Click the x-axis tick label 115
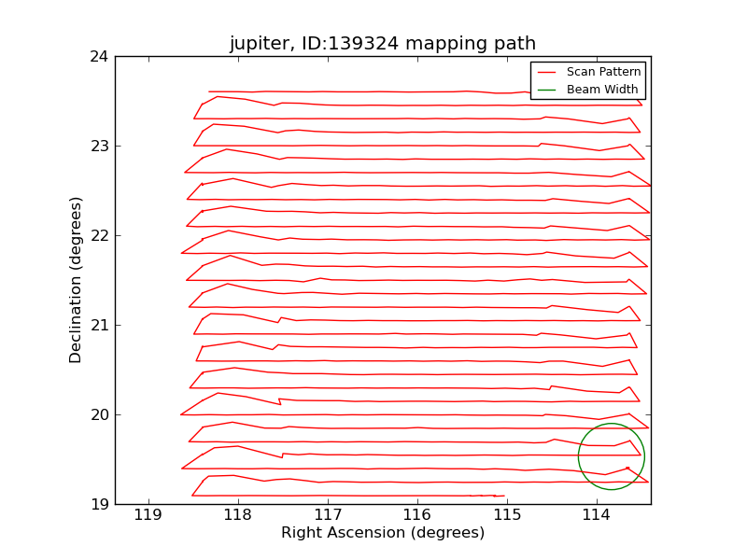This screenshot has height=560, width=747. coord(507,515)
